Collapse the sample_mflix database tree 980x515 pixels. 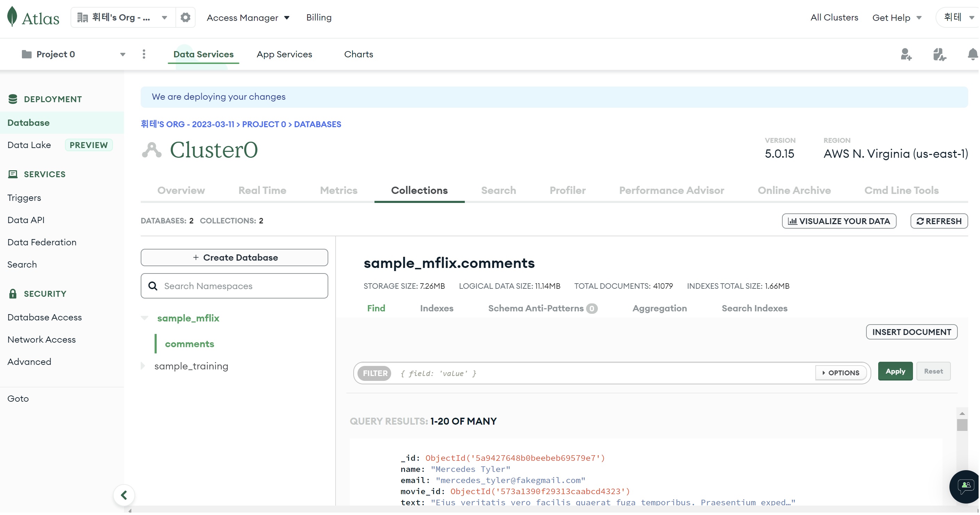click(x=145, y=318)
